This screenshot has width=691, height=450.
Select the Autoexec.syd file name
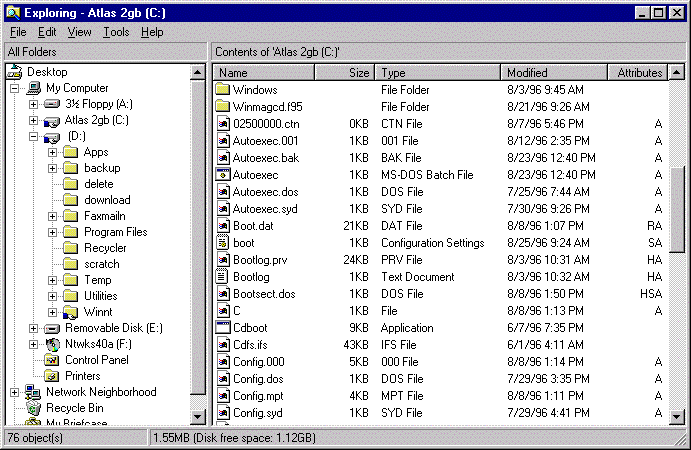click(x=265, y=208)
